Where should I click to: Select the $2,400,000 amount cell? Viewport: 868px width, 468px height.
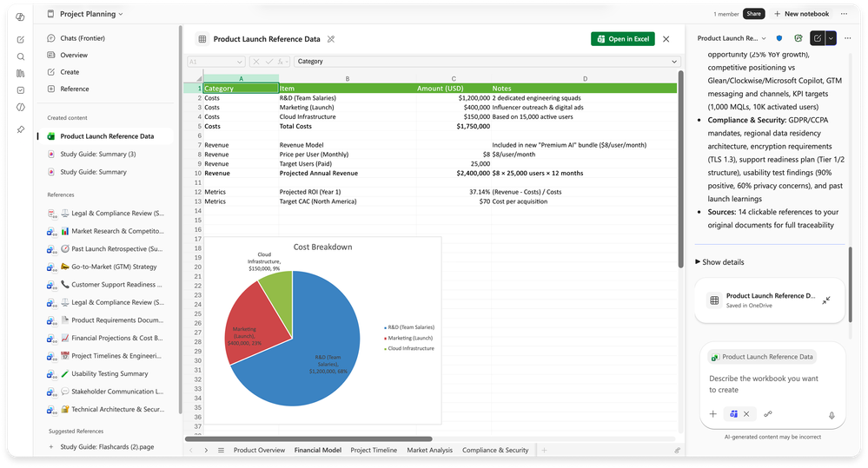click(x=454, y=173)
